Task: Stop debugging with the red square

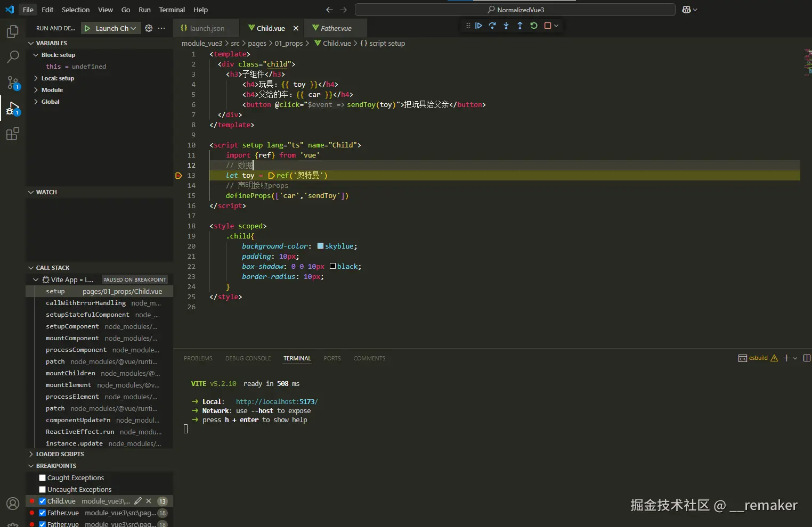Action: (x=547, y=26)
